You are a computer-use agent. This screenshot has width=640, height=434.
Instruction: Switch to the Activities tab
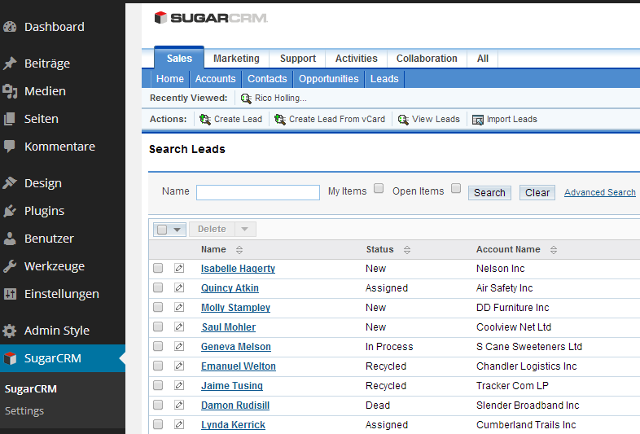356,58
